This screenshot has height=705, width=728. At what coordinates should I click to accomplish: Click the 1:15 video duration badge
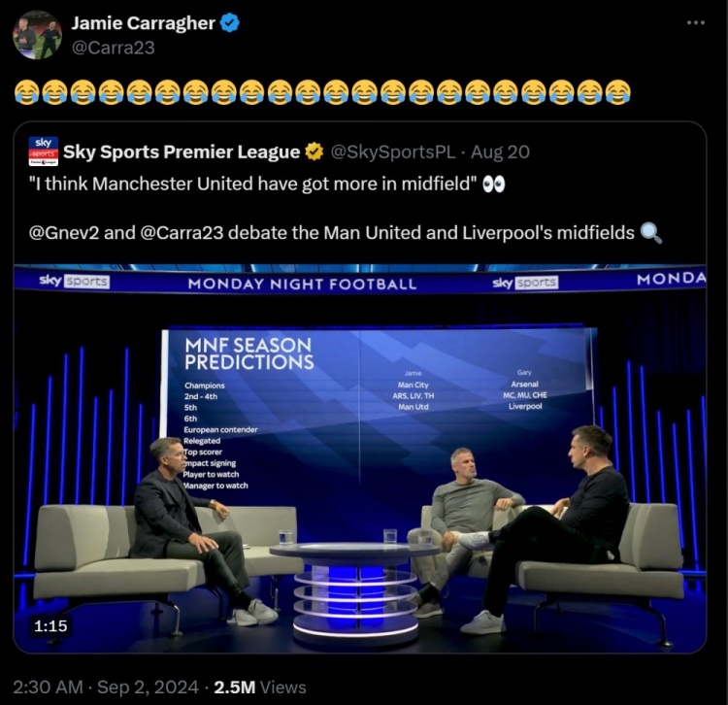point(50,625)
